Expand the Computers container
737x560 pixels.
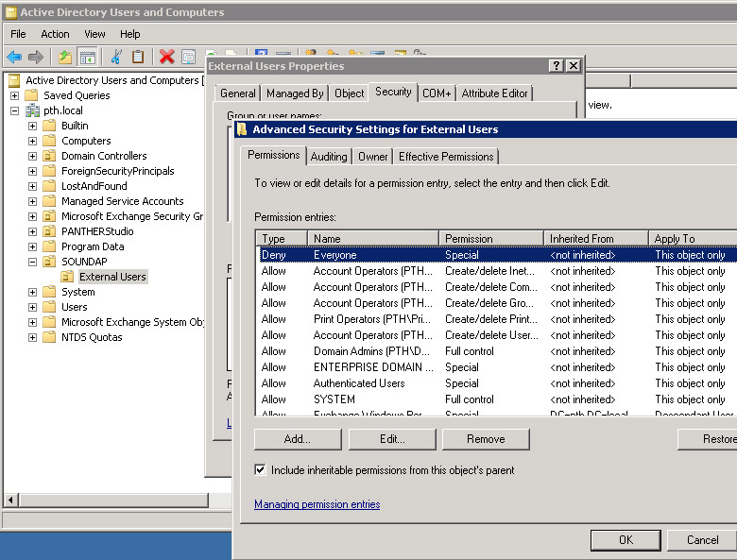32,141
